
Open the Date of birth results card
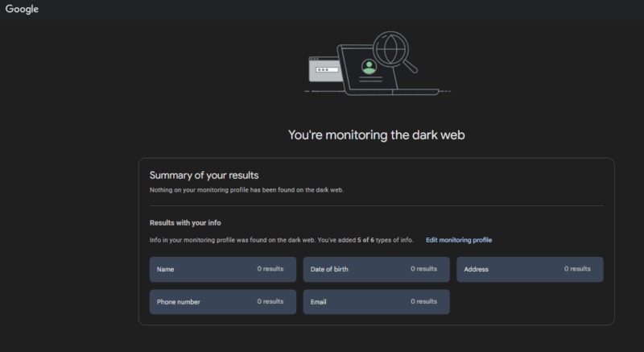coord(376,269)
